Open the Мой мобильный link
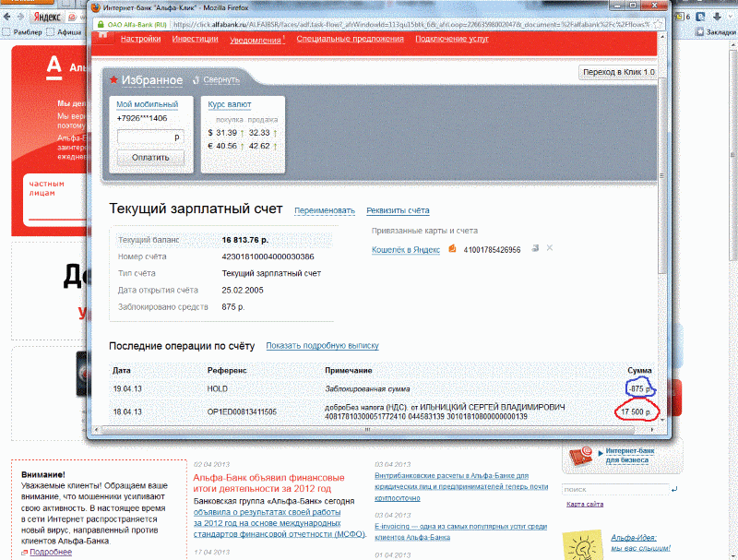738x560 pixels. (148, 104)
